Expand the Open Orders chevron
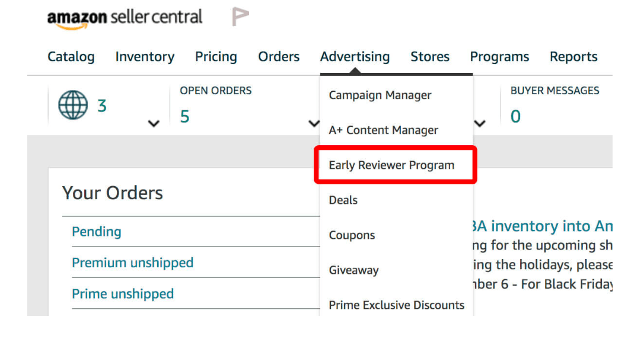This screenshot has height=339, width=644. [x=314, y=123]
